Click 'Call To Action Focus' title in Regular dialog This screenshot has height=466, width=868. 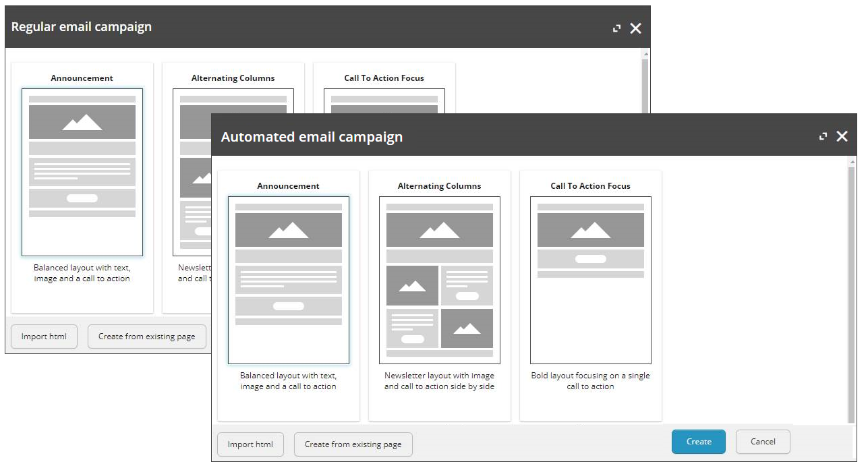(384, 78)
